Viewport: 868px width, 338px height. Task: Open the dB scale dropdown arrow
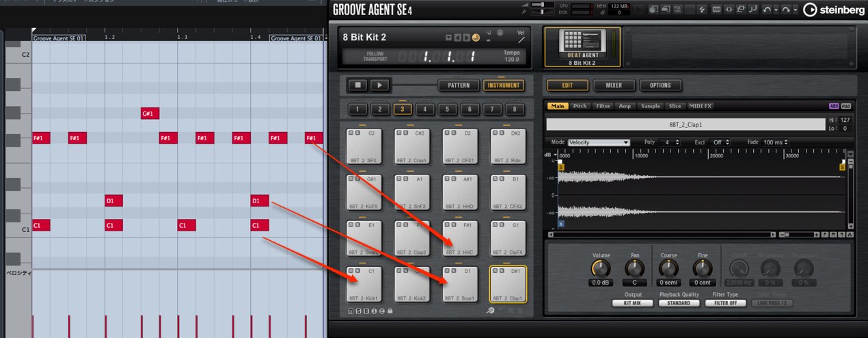tap(556, 155)
